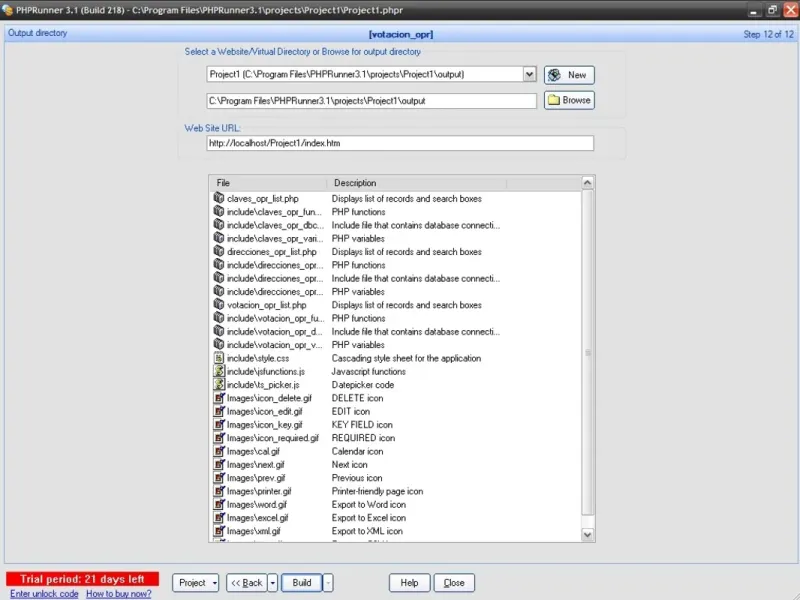Click the PHPRunner application icon in title bar
Screen dimensions: 800x600
[7, 10]
